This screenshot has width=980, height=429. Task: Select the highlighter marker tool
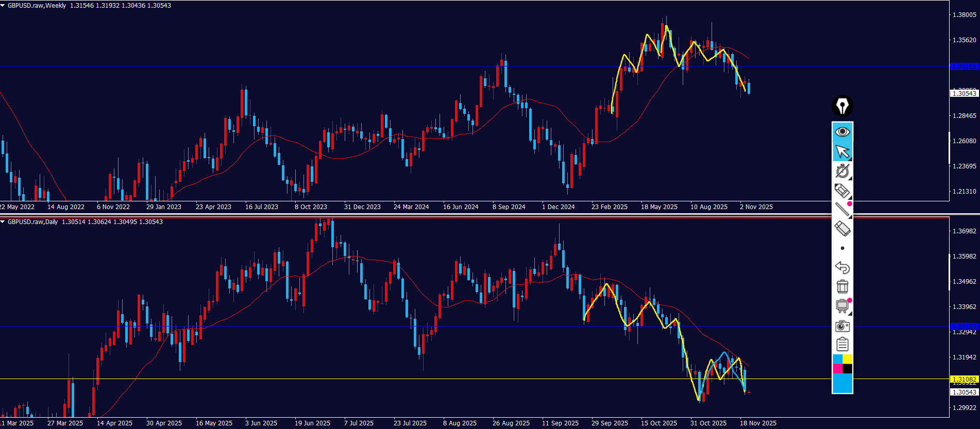tap(842, 191)
